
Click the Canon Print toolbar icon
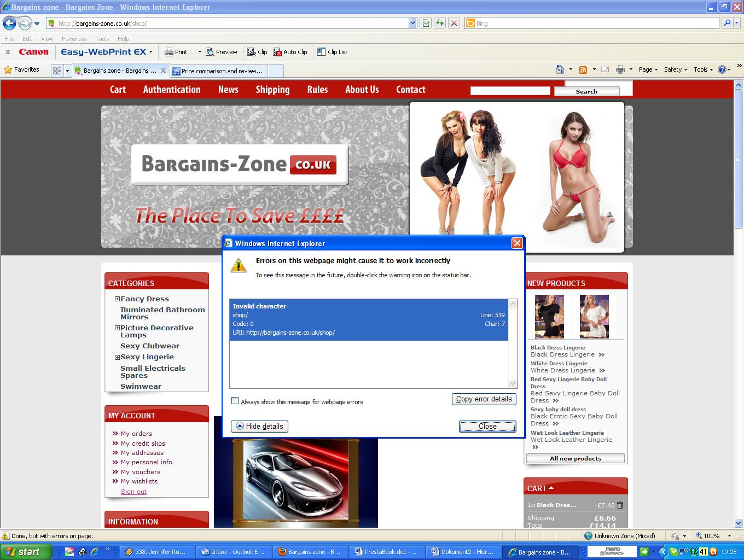pos(176,52)
